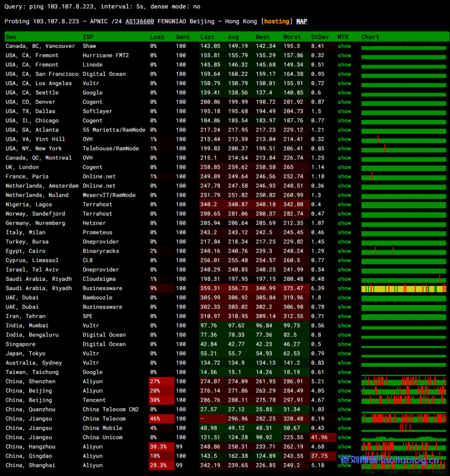This screenshot has width=450, height=476.
Task: Show MTR for Riyadh Buzinessware row
Action: (x=344, y=288)
